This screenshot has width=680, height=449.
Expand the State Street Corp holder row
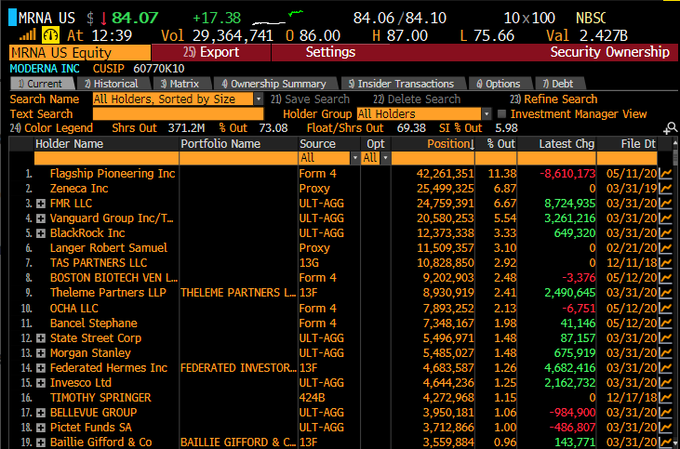click(x=41, y=338)
